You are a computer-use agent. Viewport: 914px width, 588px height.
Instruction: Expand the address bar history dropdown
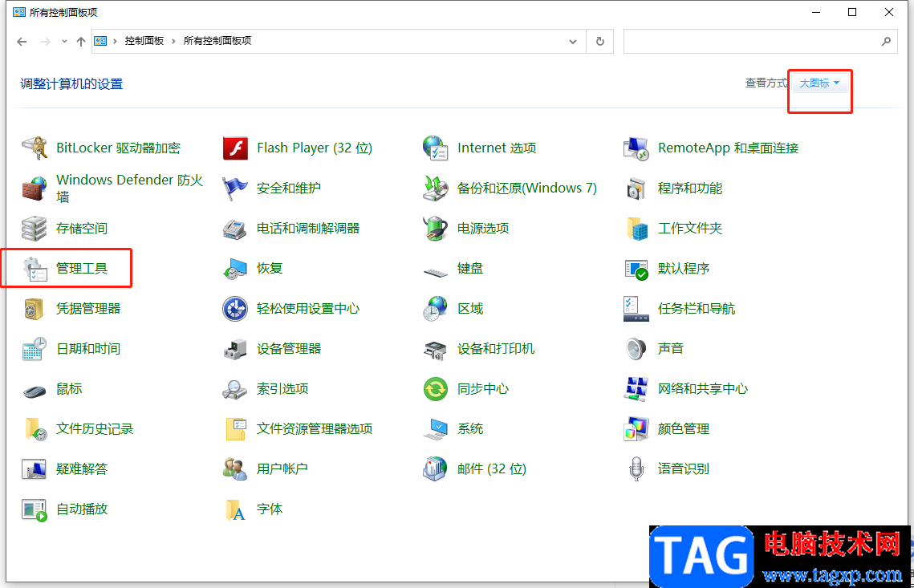(573, 42)
